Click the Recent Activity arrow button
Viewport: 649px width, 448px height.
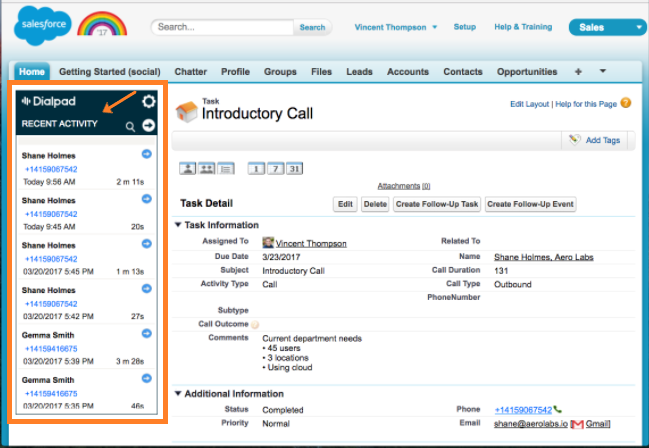point(149,125)
